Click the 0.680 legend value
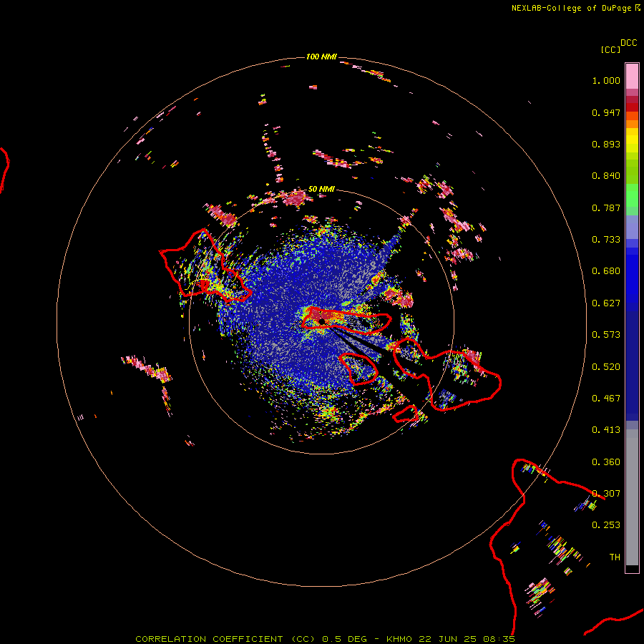 click(x=606, y=271)
